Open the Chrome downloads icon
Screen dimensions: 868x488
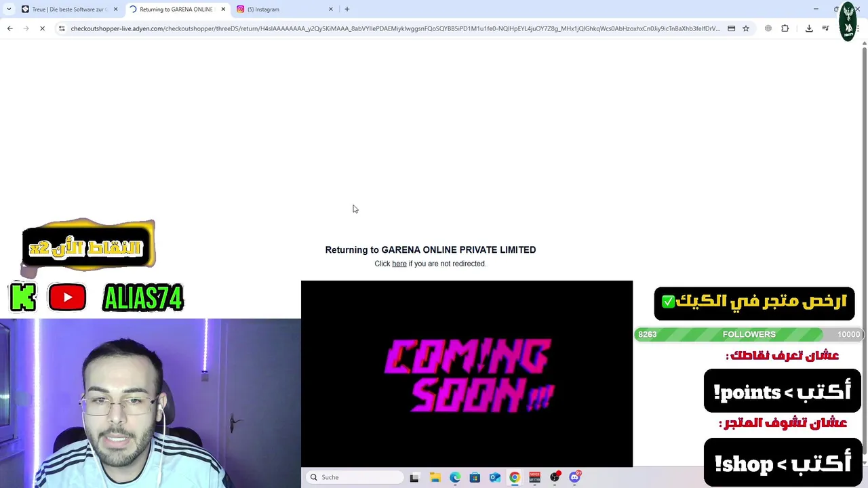coord(809,28)
